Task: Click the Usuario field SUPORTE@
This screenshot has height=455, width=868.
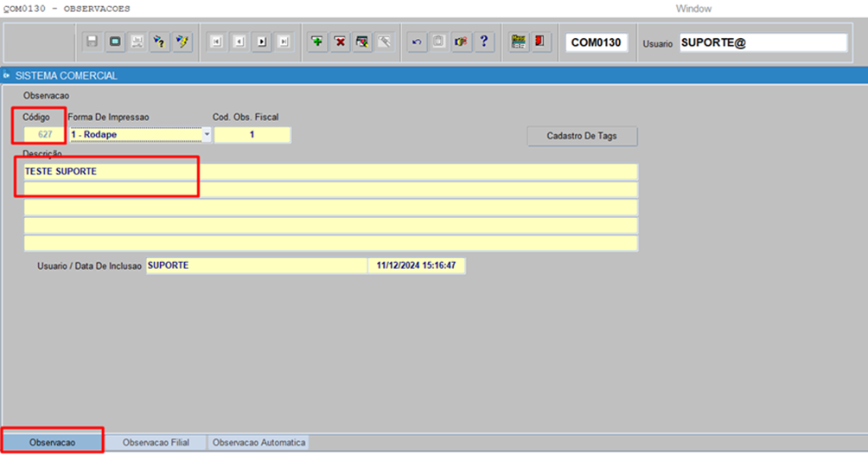Action: pos(763,42)
